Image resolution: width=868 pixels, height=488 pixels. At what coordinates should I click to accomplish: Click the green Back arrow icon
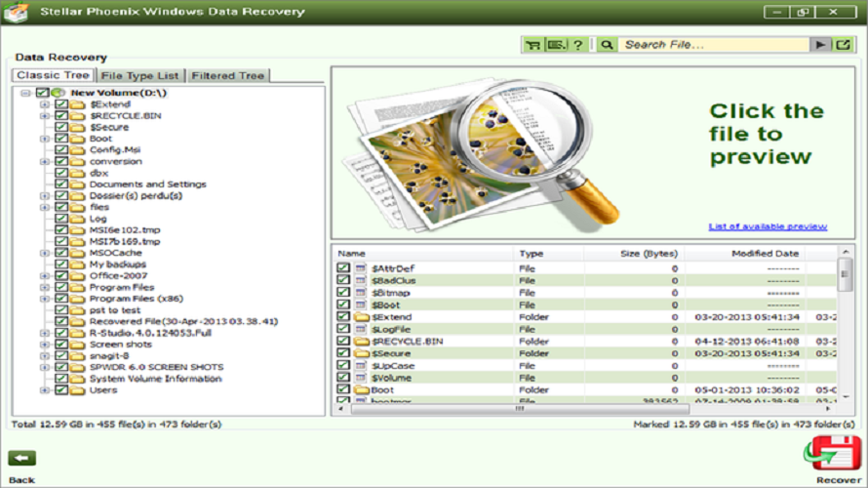coord(22,458)
